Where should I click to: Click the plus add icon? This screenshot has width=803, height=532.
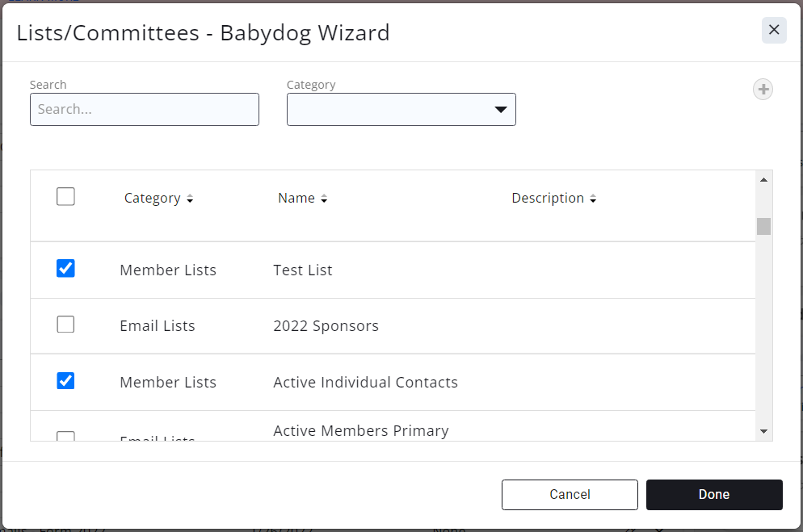pos(763,90)
